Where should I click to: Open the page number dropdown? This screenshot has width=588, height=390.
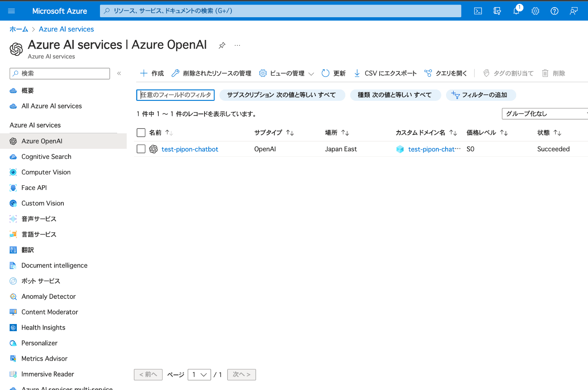[199, 374]
